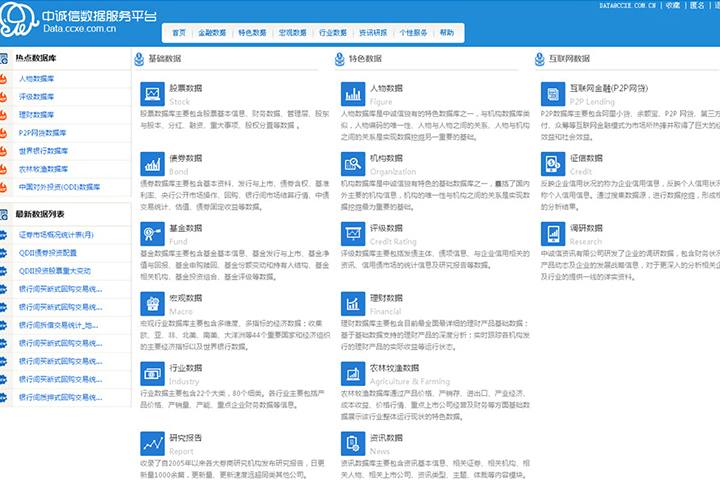Click the 资讯数据 card title

[x=386, y=437]
